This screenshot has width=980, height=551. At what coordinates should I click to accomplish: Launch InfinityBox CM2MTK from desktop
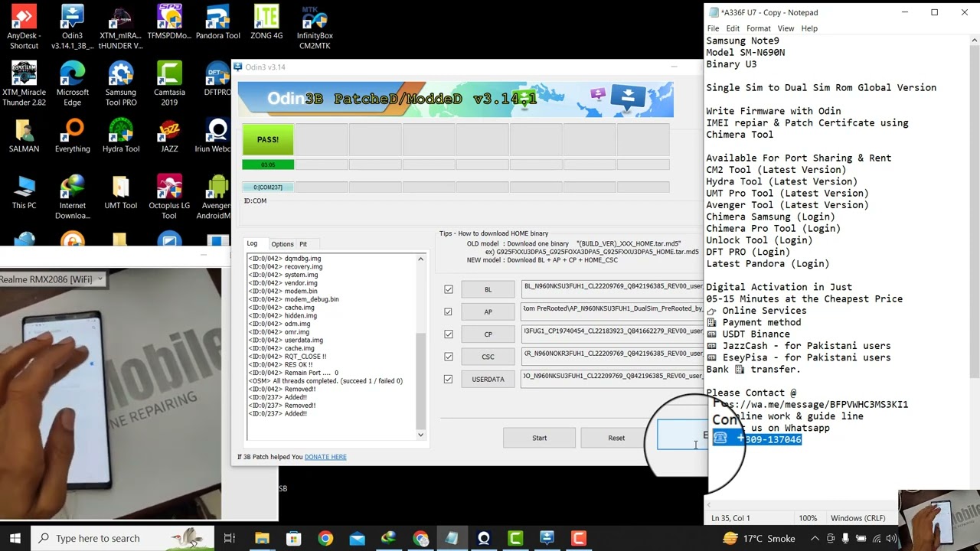tap(315, 27)
